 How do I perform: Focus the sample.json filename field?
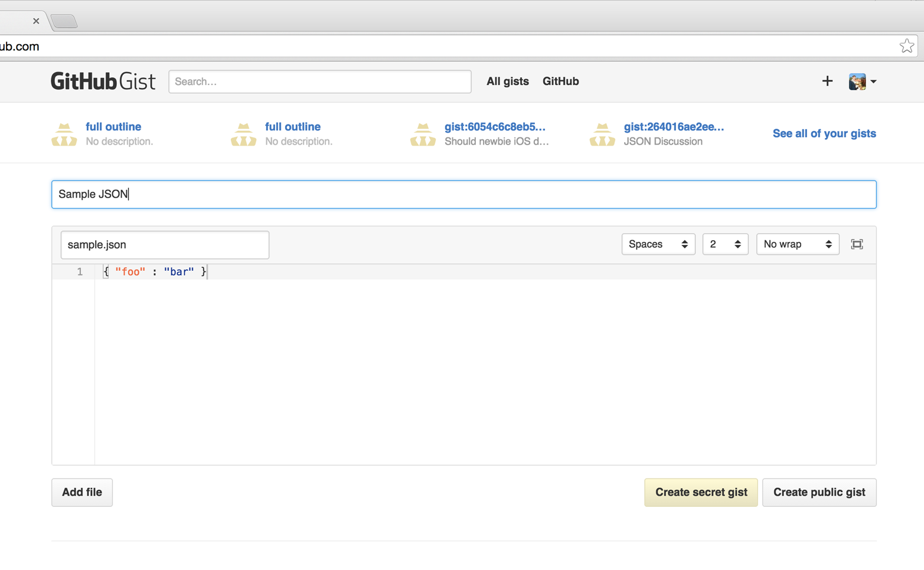[165, 245]
